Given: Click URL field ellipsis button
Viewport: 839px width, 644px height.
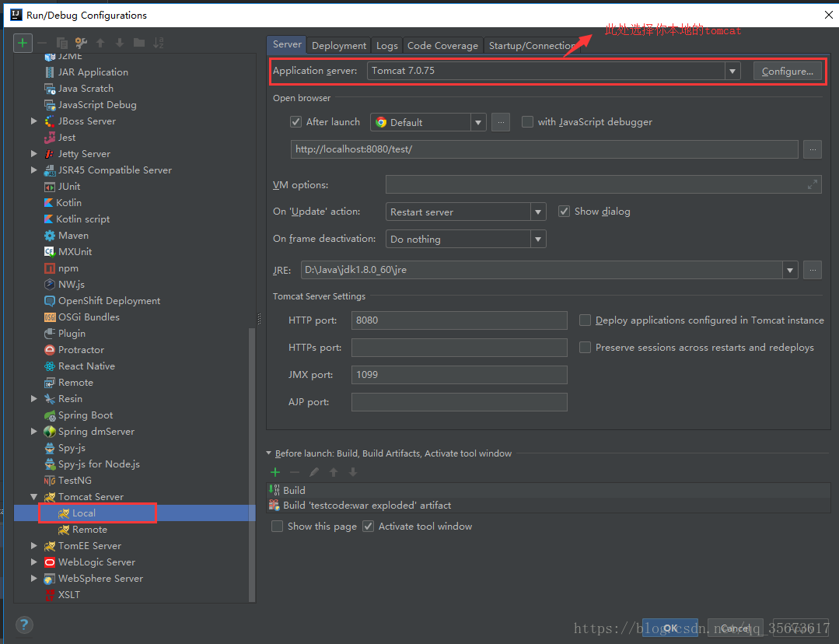Looking at the screenshot, I should click(x=813, y=149).
